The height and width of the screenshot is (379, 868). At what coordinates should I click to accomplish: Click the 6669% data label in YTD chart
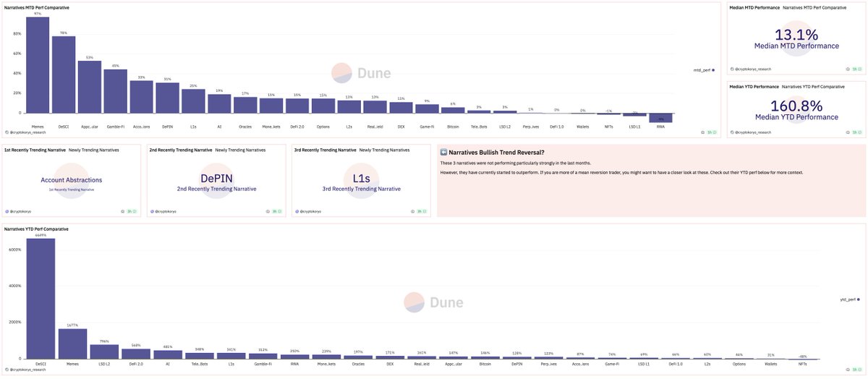point(41,235)
